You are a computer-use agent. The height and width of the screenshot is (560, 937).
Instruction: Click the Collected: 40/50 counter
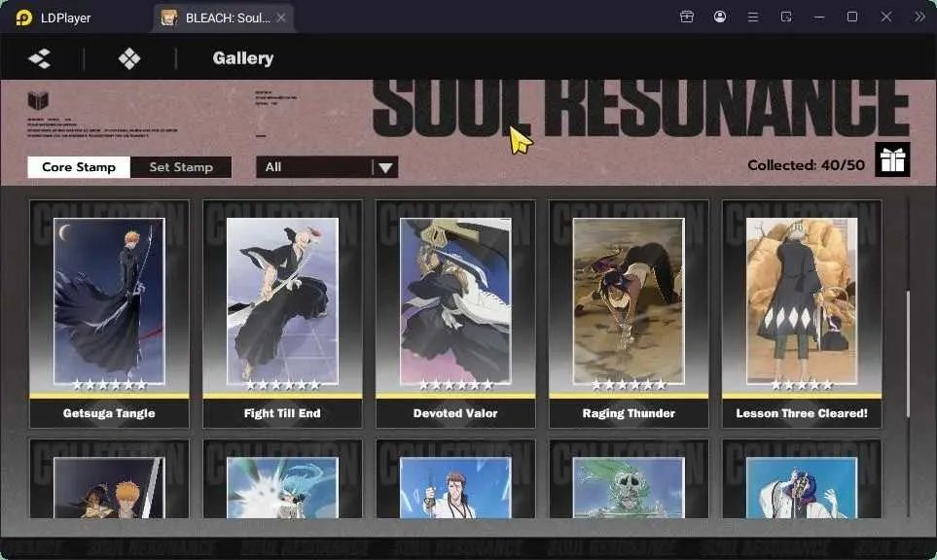[806, 165]
